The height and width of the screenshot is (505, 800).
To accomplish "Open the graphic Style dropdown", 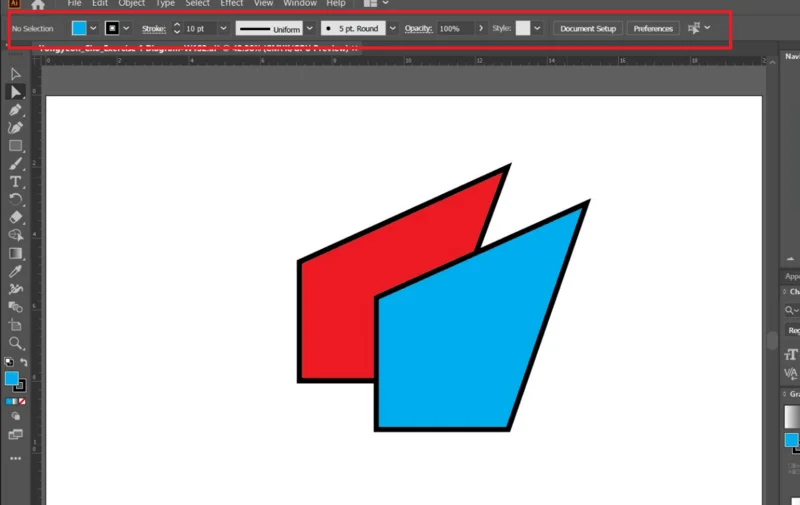I will point(537,29).
